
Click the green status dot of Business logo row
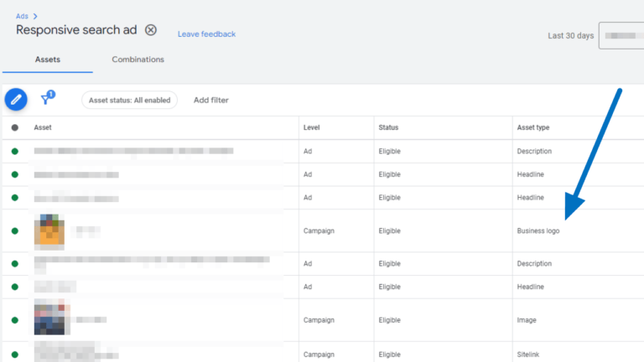pyautogui.click(x=15, y=230)
